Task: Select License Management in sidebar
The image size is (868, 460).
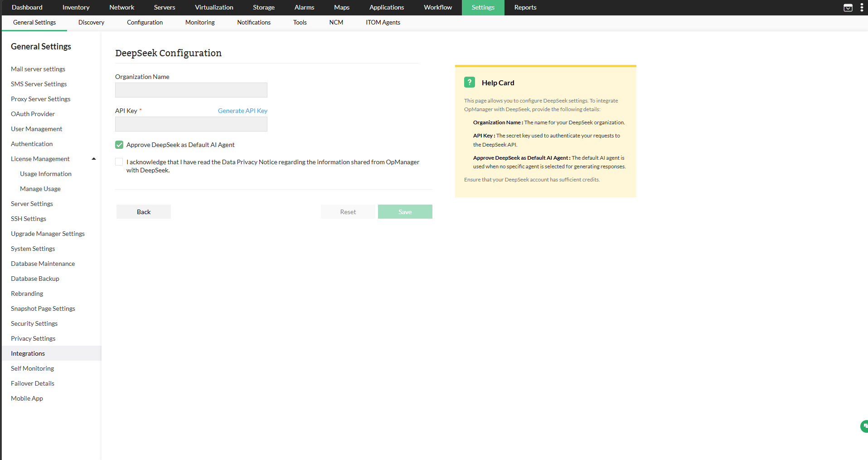Action: tap(40, 159)
